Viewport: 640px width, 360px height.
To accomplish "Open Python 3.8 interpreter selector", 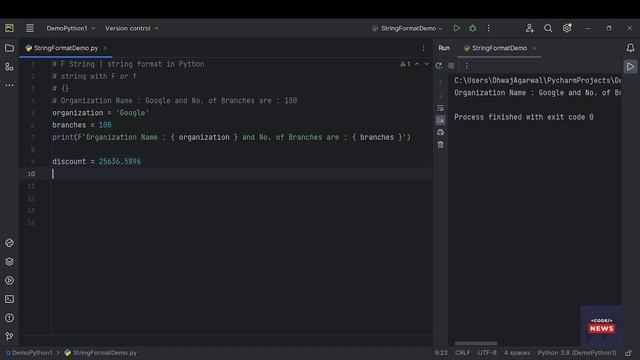I will [577, 353].
